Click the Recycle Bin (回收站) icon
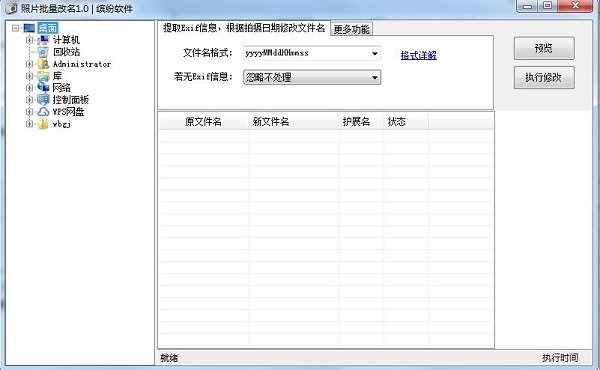This screenshot has height=370, width=600. pos(44,52)
